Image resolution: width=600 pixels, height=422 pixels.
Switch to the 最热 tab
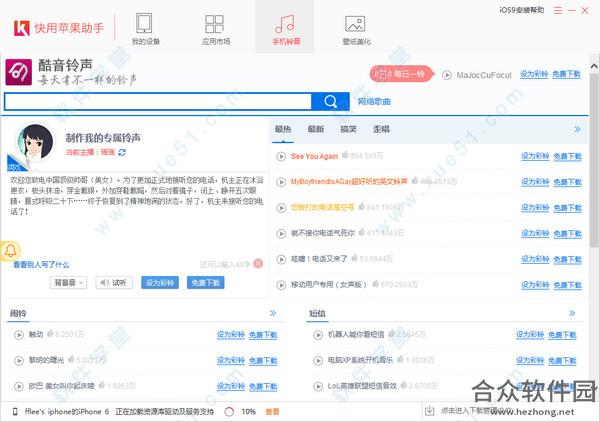(283, 129)
